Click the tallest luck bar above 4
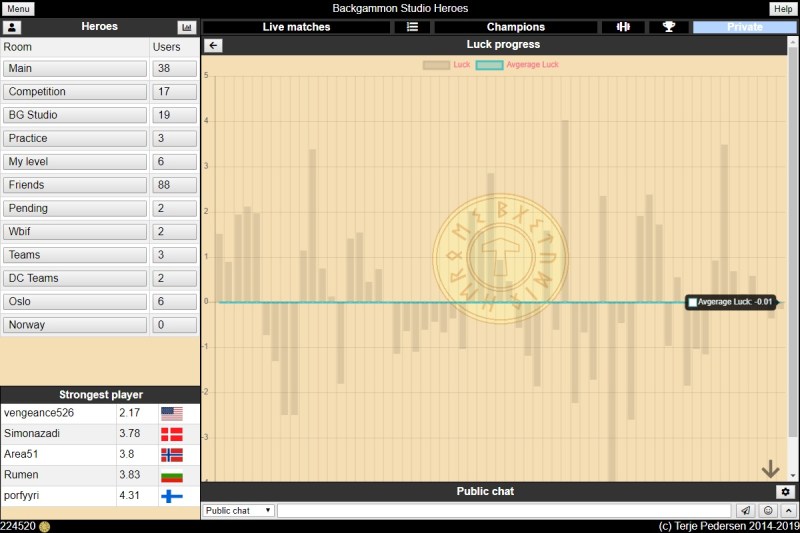The image size is (800, 533). pos(565,211)
